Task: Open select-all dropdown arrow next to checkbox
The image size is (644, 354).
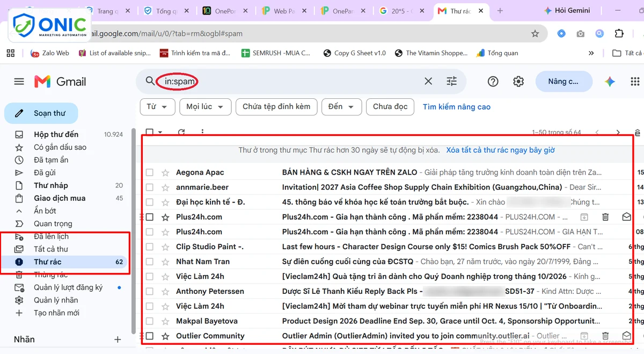Action: point(160,132)
